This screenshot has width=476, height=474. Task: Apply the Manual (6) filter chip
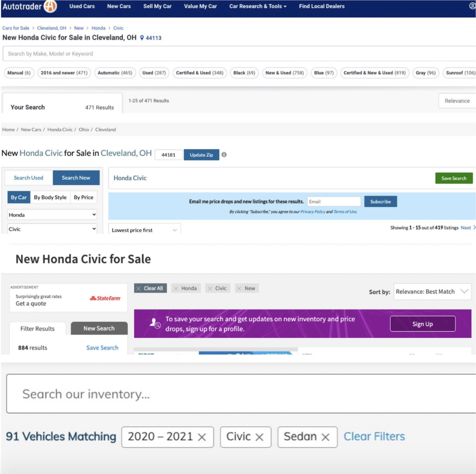coord(19,73)
